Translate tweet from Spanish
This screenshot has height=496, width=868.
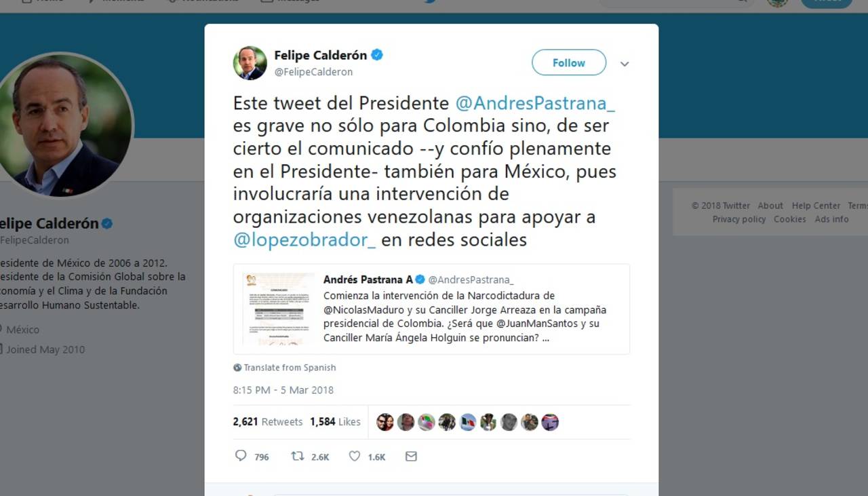290,368
